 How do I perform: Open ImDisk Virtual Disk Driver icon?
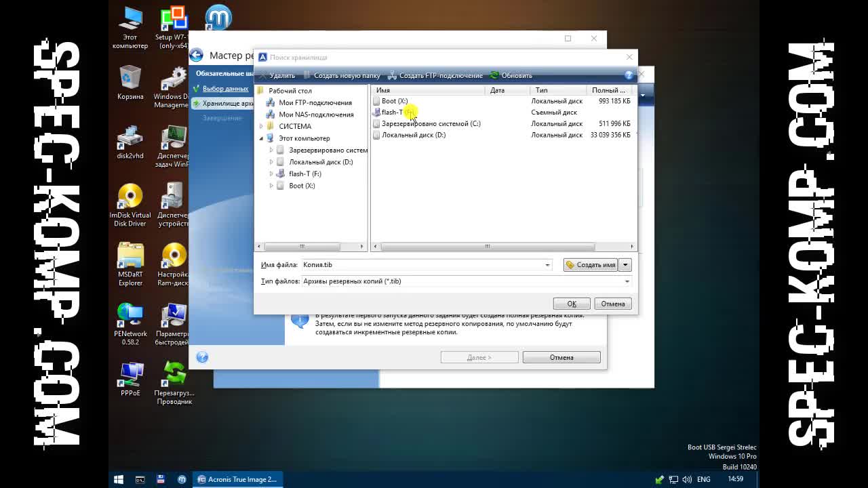coord(130,205)
